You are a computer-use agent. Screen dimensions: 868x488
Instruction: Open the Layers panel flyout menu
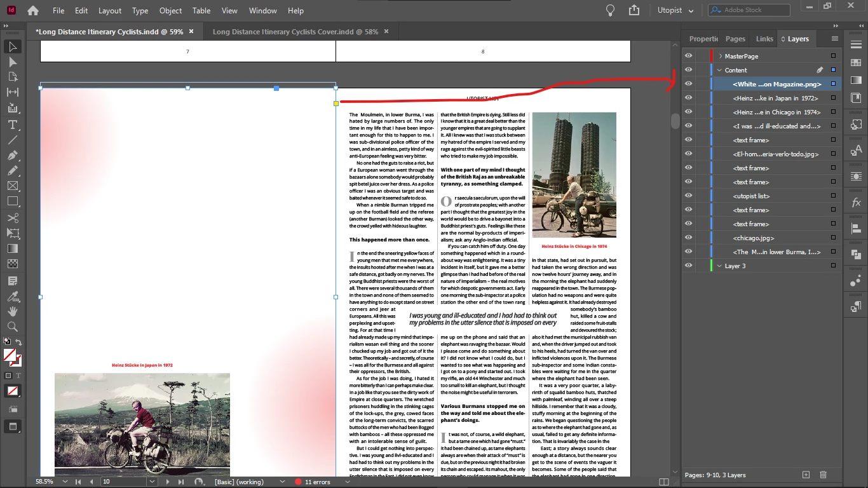pyautogui.click(x=834, y=39)
